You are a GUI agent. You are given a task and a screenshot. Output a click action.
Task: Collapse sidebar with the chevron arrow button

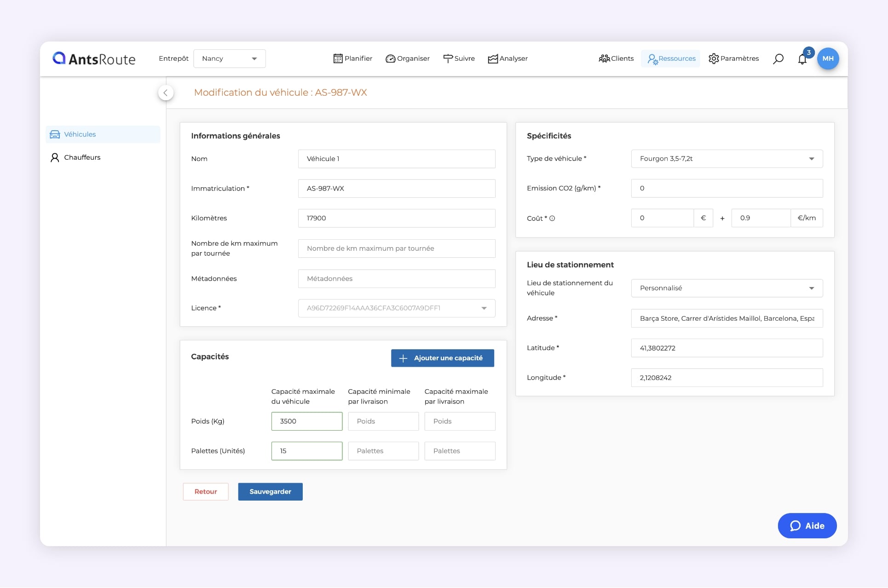click(166, 92)
